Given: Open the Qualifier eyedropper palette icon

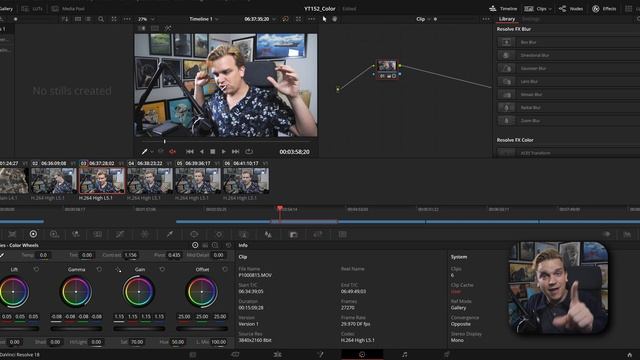Looking at the screenshot, I should (x=169, y=234).
